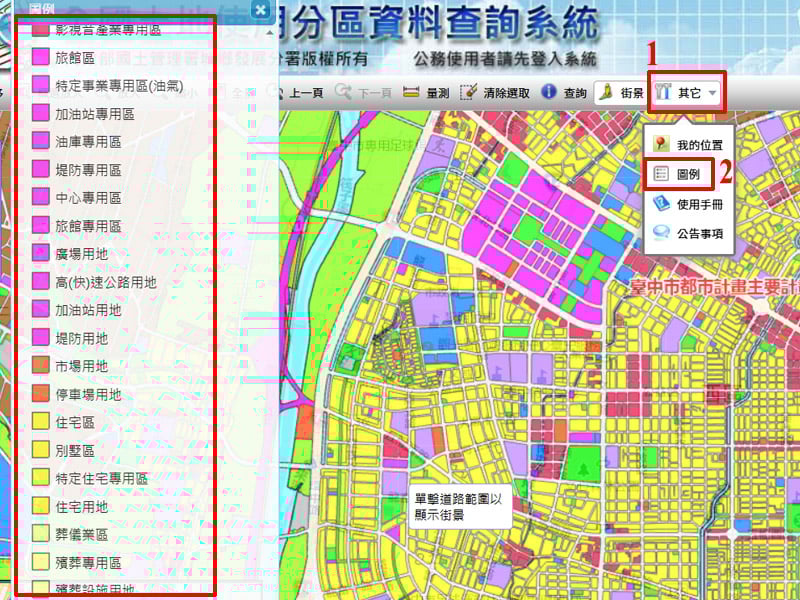Click the 市場用地 legend swatch
The width and height of the screenshot is (800, 600).
[x=41, y=366]
